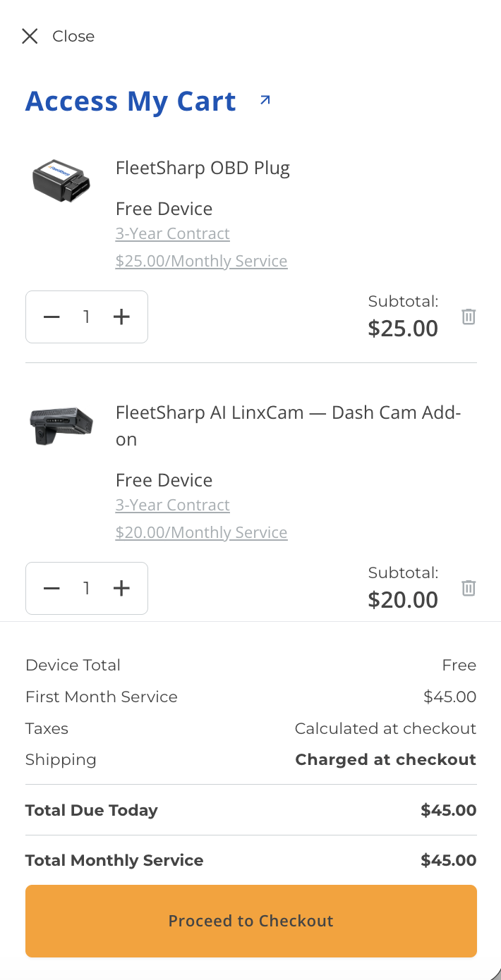
Task: Select the LinxCam quantity value field
Action: 86,588
